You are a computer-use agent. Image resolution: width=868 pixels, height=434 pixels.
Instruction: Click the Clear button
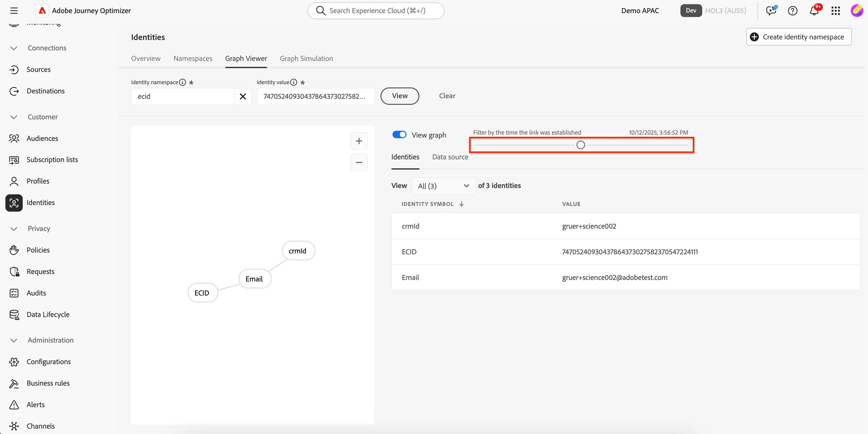click(447, 96)
